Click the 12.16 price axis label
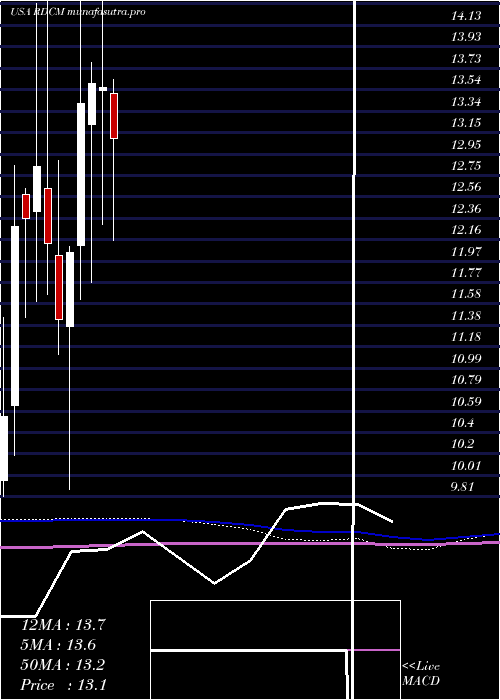This screenshot has width=500, height=700. 466,230
